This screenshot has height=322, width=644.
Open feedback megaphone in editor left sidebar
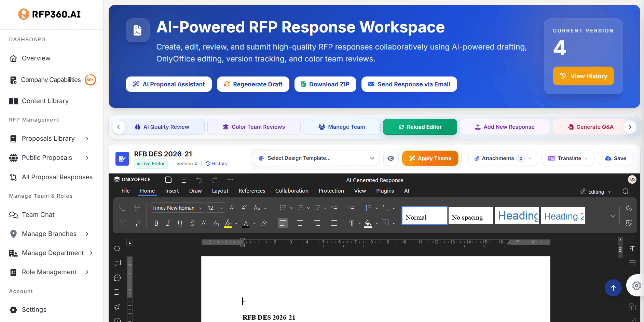pos(117,307)
